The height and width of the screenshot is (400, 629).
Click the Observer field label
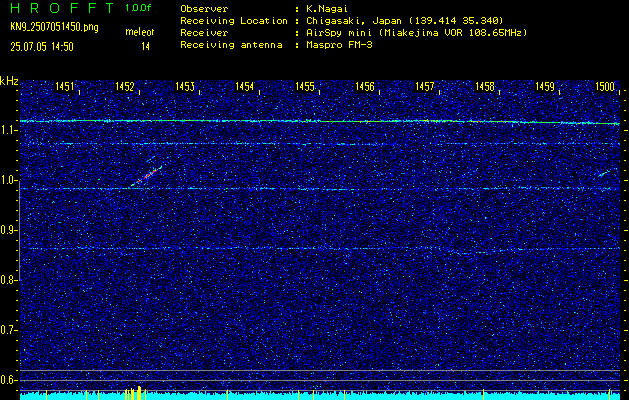coord(204,9)
